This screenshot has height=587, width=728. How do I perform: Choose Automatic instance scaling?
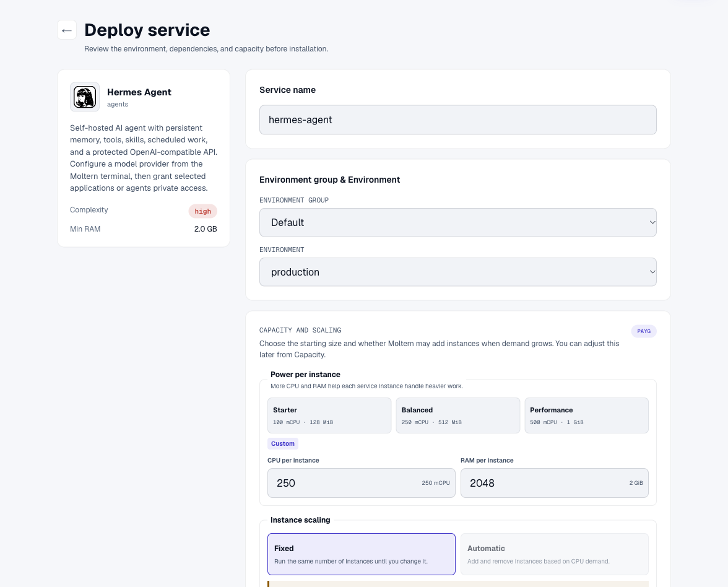[x=555, y=554]
